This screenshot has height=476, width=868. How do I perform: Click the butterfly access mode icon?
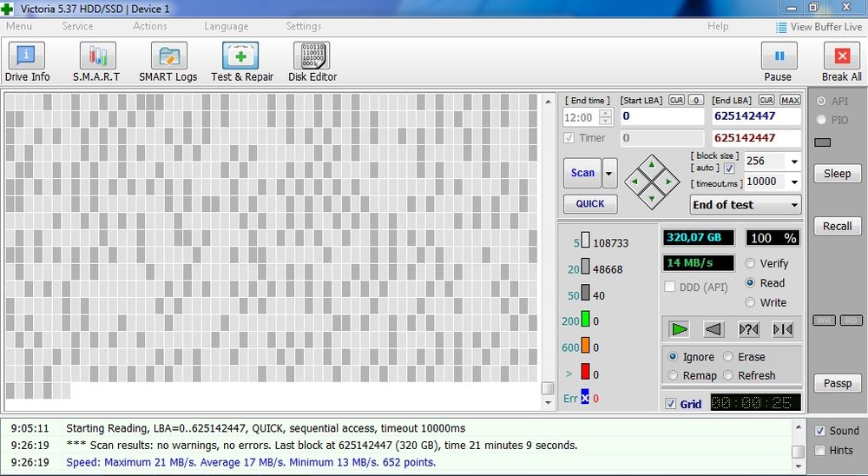pos(783,329)
